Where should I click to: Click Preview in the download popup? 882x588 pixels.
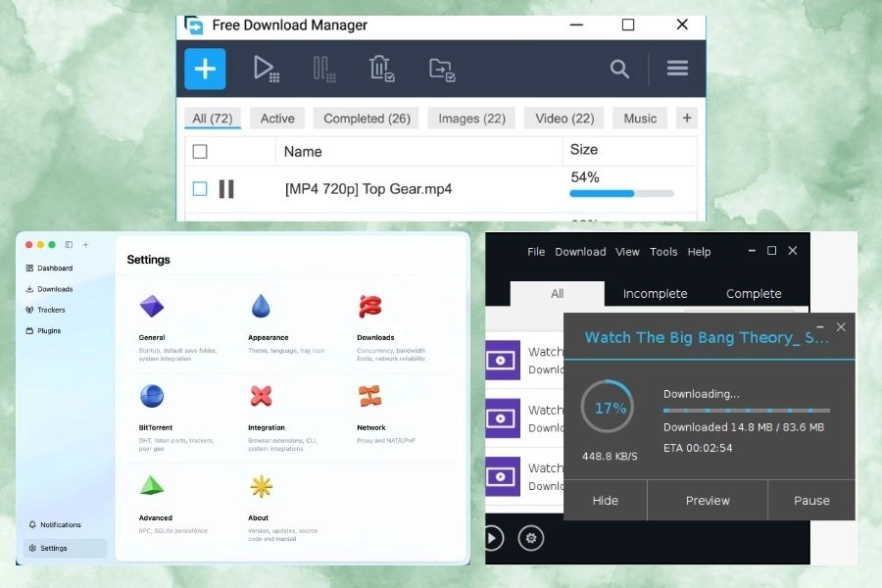(x=708, y=500)
